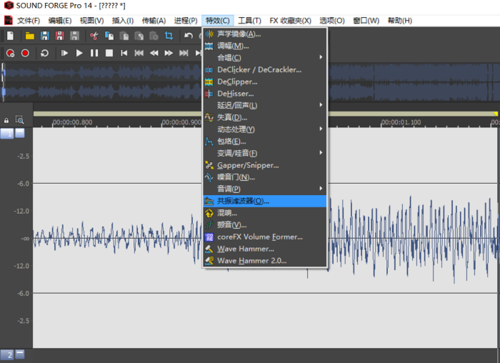500x363 pixels.
Task: Copy the selection with the copy icon
Action: (109, 36)
